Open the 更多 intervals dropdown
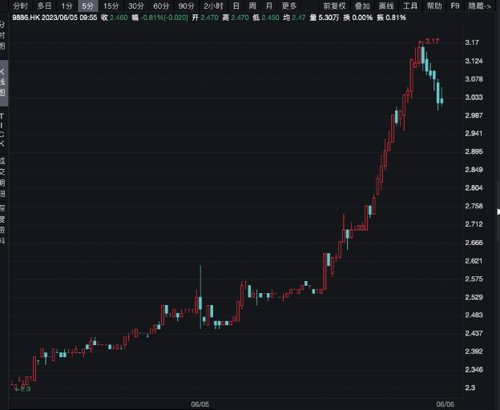Image resolution: width=500 pixels, height=410 pixels. [289, 6]
